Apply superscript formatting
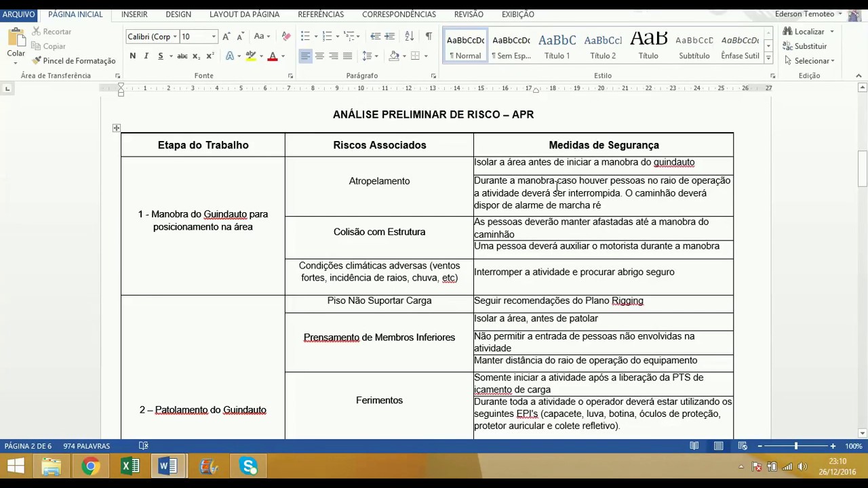This screenshot has width=868, height=488. 210,56
